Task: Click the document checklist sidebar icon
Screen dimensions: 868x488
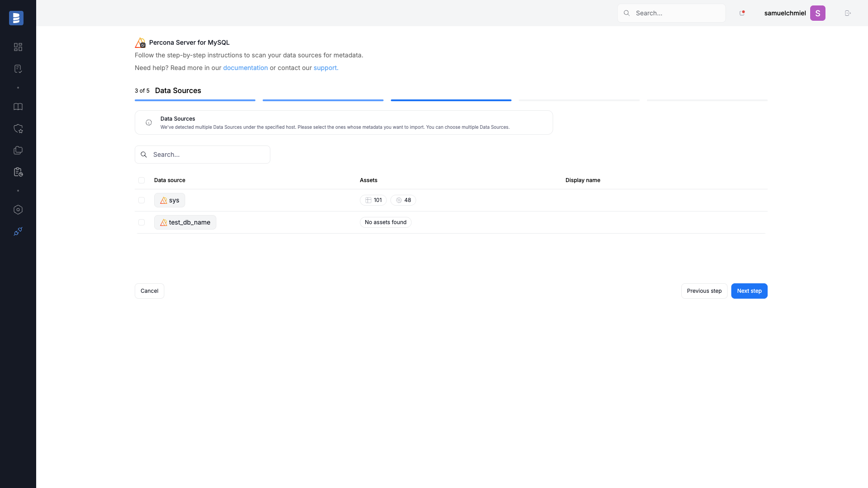Action: coord(18,69)
